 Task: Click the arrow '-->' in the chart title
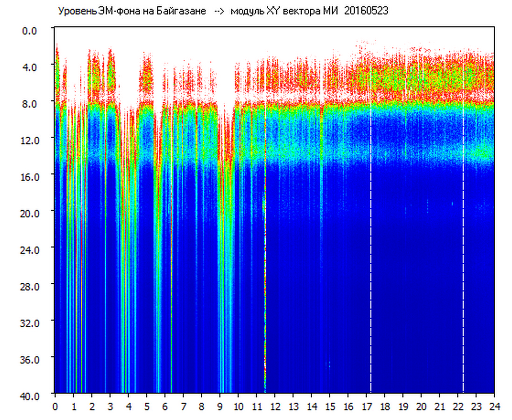coord(220,11)
